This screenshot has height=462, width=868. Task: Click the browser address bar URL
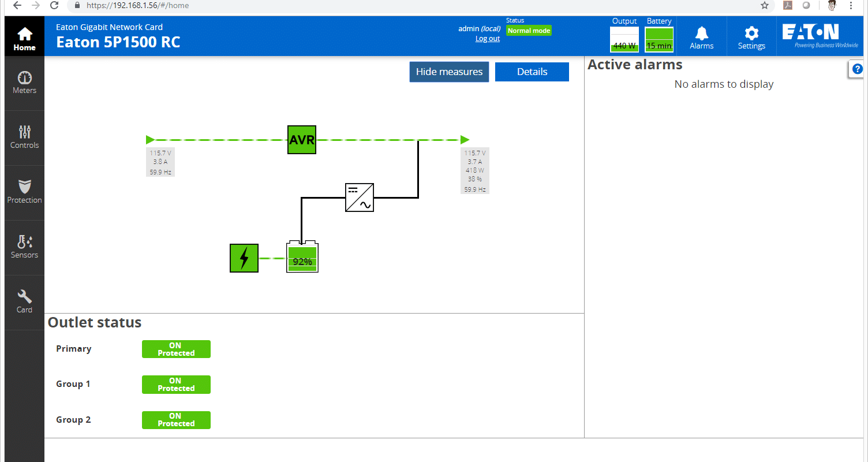pos(138,5)
